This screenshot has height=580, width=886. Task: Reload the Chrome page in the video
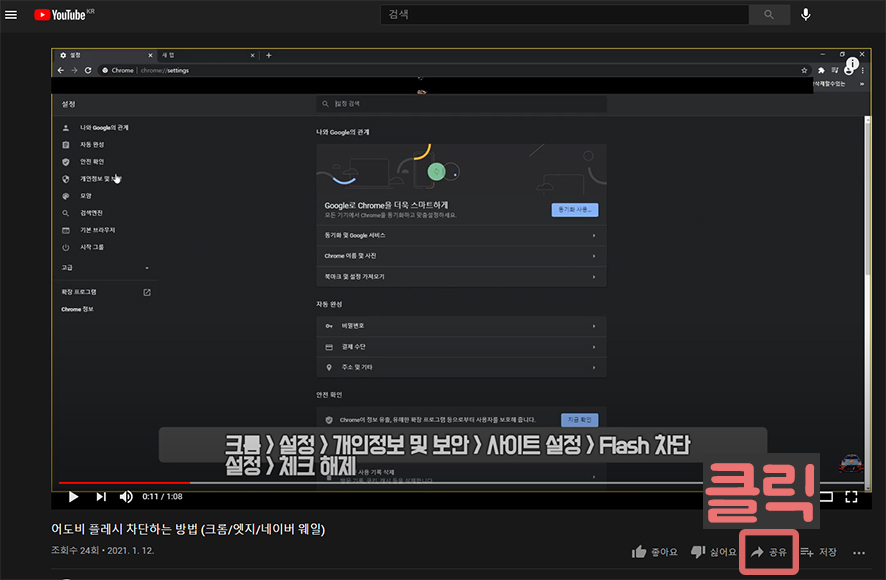pyautogui.click(x=88, y=70)
